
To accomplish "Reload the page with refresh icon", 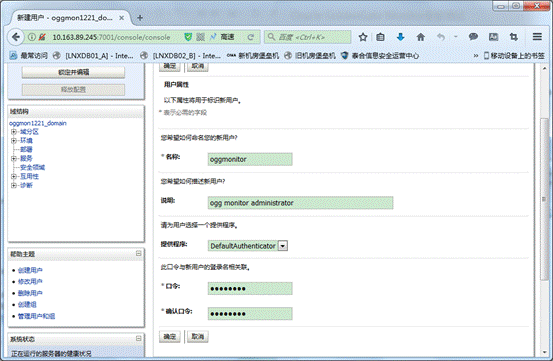I will click(250, 37).
